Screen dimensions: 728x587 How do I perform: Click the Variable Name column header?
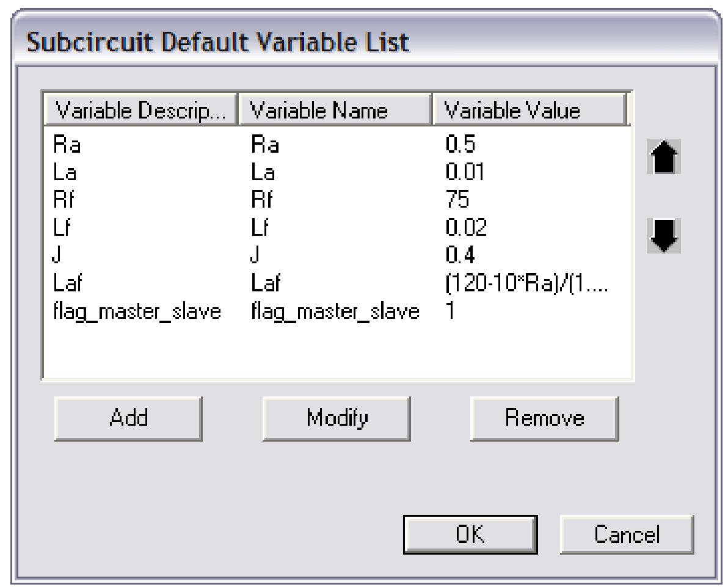tap(335, 109)
